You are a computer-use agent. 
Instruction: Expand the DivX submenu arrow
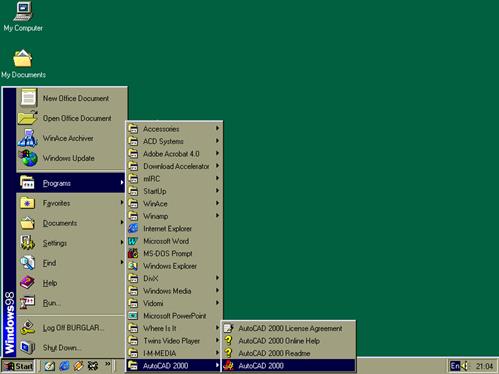point(217,278)
